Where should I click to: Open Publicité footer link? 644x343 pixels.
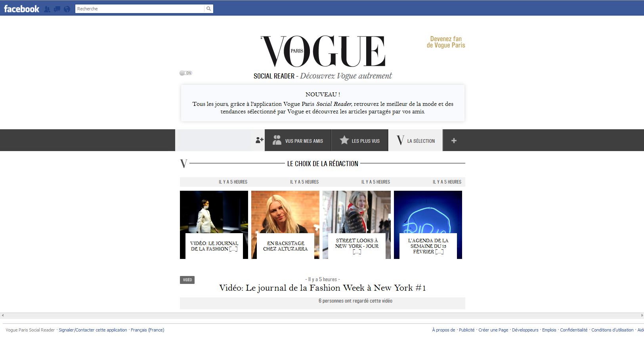pyautogui.click(x=466, y=330)
